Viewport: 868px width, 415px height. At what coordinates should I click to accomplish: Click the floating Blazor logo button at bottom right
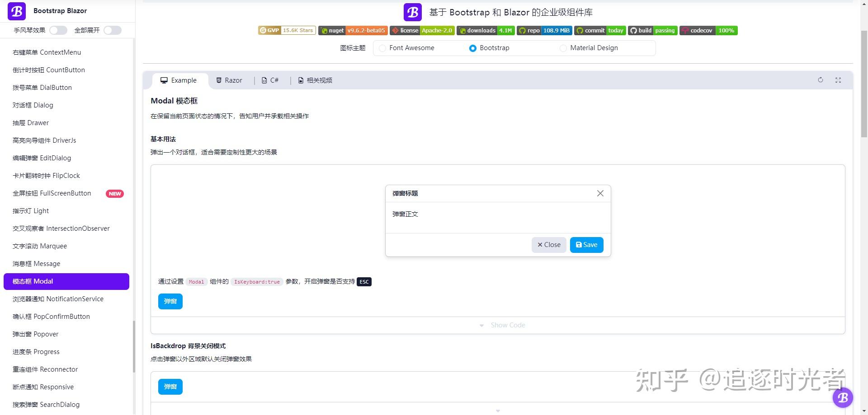pos(843,397)
